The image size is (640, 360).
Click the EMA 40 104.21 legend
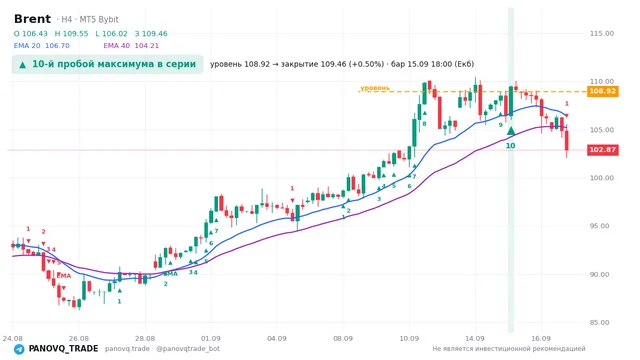point(131,46)
